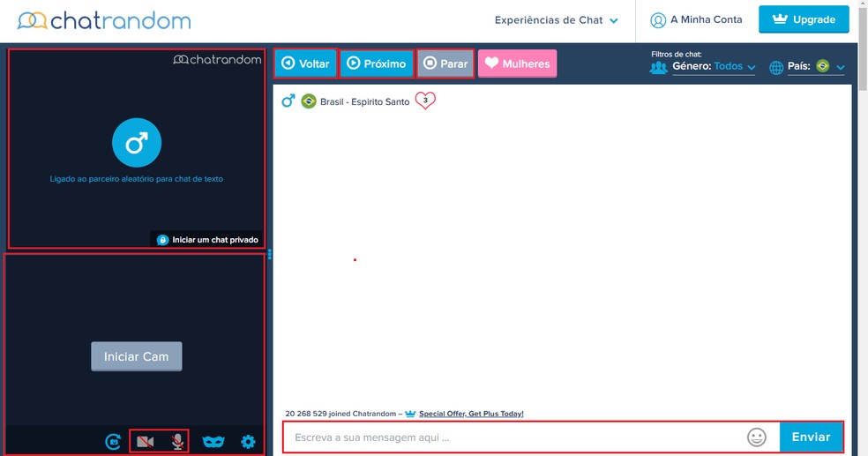Screen dimensions: 868x456
Task: Click the Próximo button
Action: 377,64
